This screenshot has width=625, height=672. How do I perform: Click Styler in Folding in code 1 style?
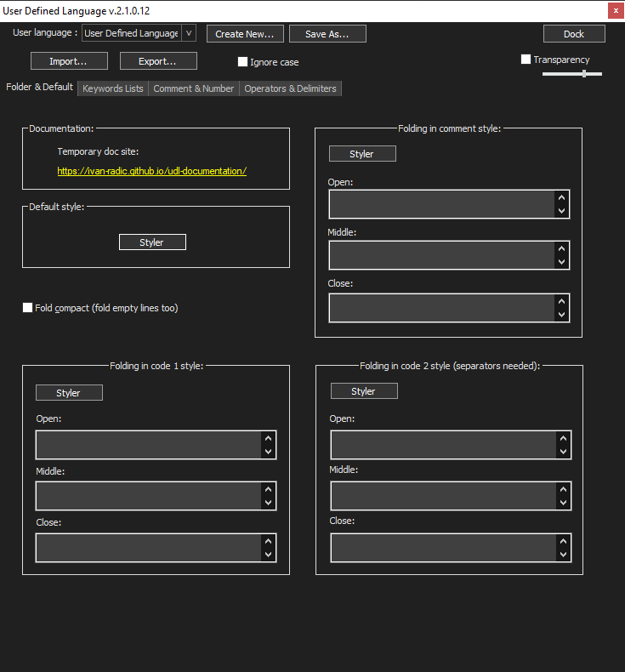pos(69,393)
